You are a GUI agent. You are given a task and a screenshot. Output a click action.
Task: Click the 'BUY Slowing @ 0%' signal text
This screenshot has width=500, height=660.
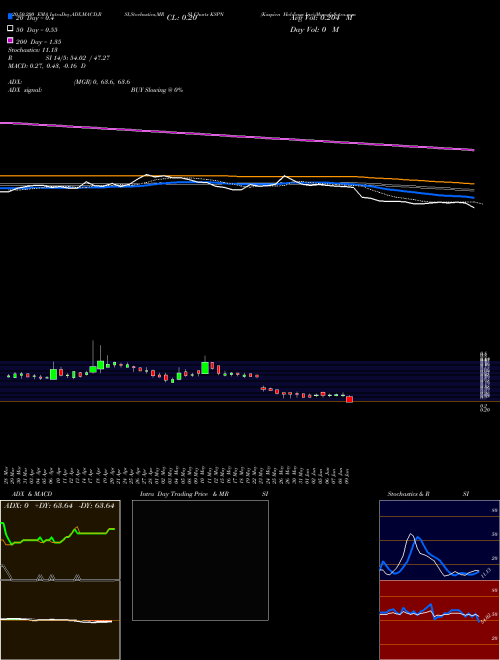157,90
